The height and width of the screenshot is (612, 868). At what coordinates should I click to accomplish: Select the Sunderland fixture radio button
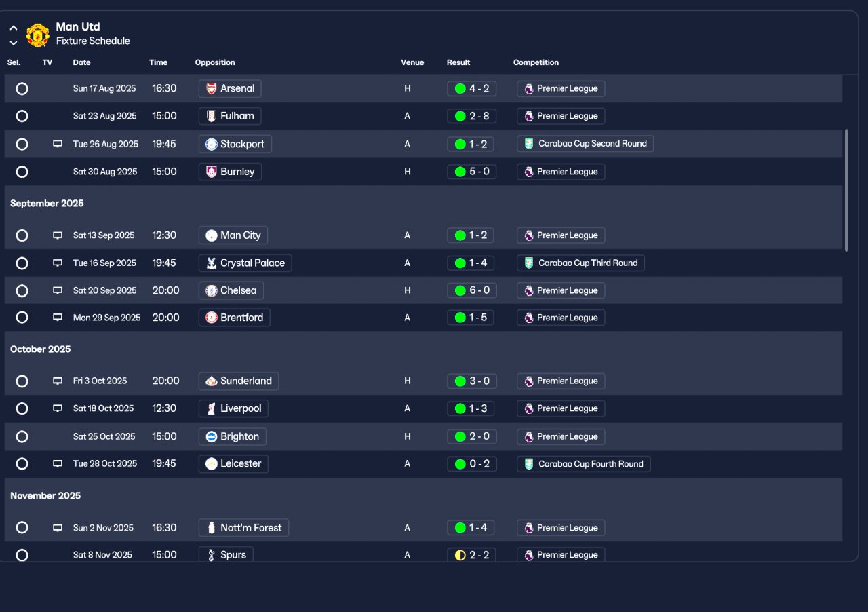click(x=22, y=381)
